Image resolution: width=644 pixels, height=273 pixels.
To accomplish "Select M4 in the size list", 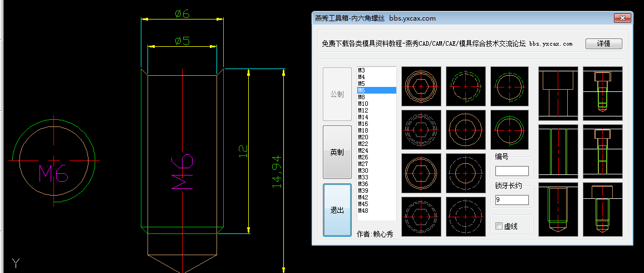I will tap(377, 77).
